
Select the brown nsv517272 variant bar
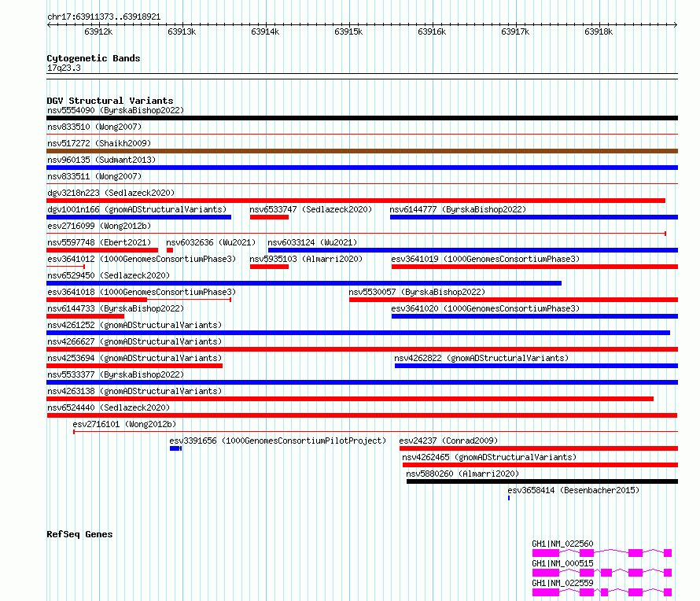(x=362, y=151)
